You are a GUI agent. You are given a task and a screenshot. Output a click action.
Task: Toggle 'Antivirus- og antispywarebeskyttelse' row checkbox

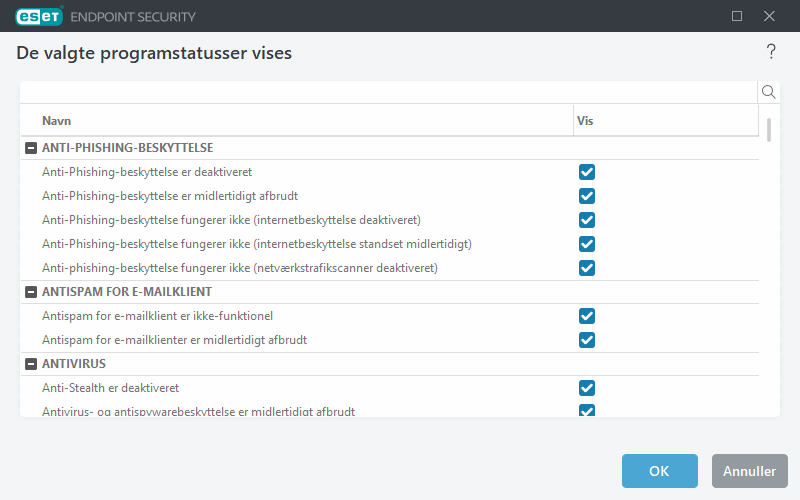587,410
